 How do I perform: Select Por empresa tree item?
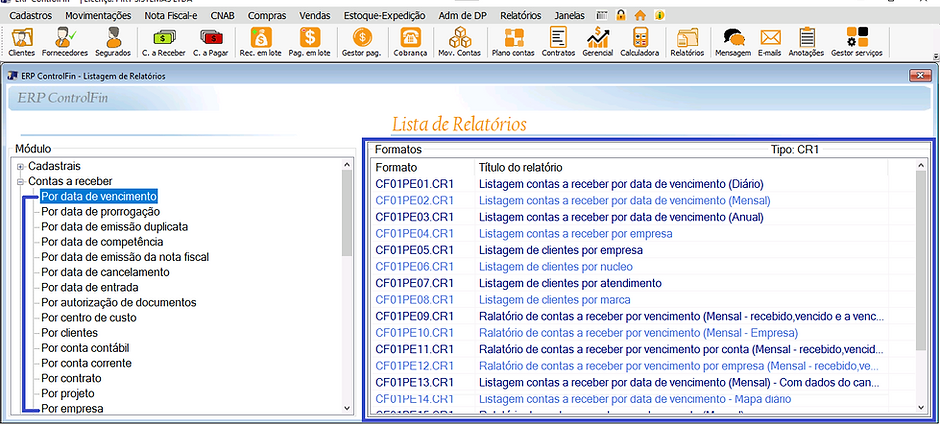click(72, 409)
